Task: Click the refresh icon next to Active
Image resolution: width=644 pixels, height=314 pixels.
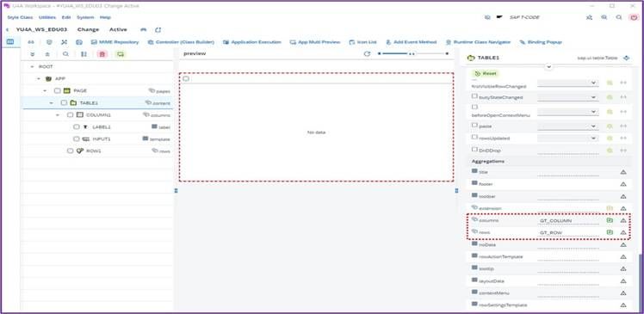Action: click(158, 30)
